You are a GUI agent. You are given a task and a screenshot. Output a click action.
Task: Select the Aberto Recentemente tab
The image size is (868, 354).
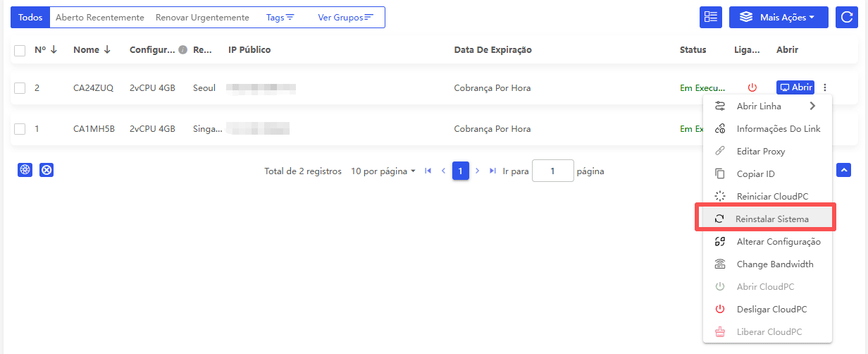pyautogui.click(x=100, y=18)
